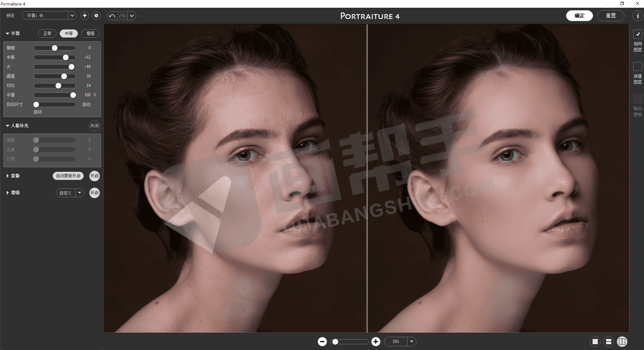Viewport: 644px width, 350px height.
Task: Click the 精细 slider handle
Action: coord(55,48)
